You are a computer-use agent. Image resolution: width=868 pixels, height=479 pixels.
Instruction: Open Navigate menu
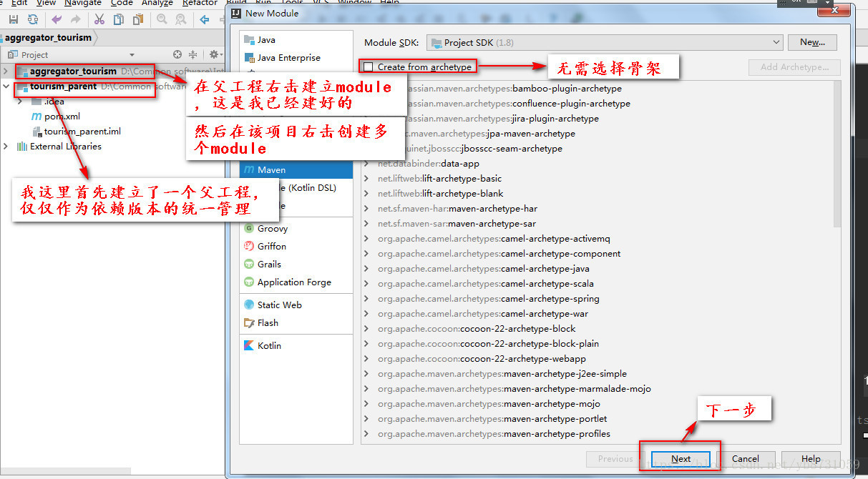pos(83,3)
